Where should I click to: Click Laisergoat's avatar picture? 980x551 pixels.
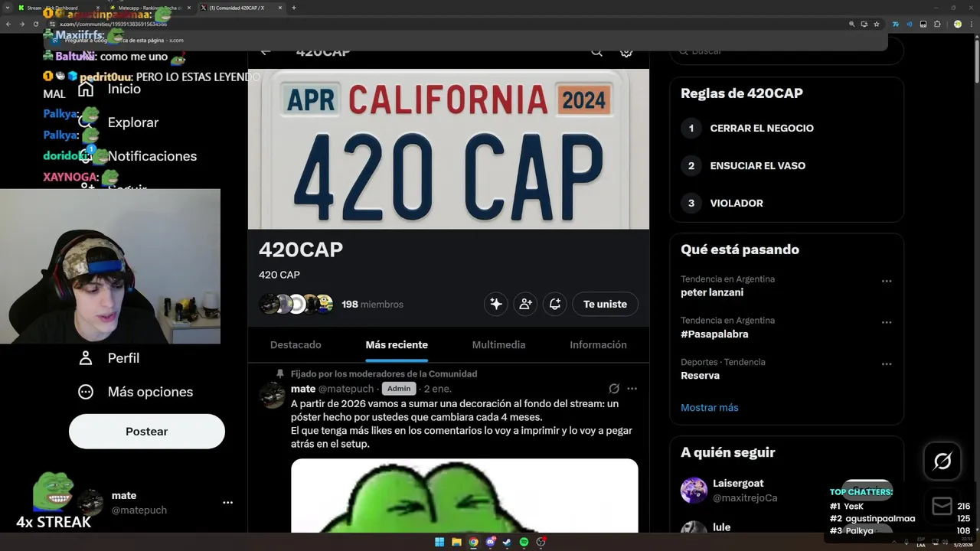point(694,491)
